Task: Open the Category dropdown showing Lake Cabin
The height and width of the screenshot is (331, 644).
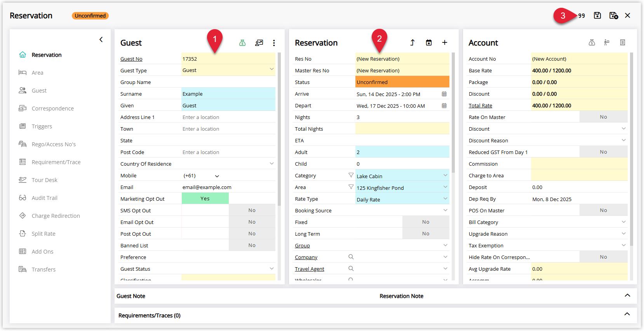Action: [x=402, y=175]
